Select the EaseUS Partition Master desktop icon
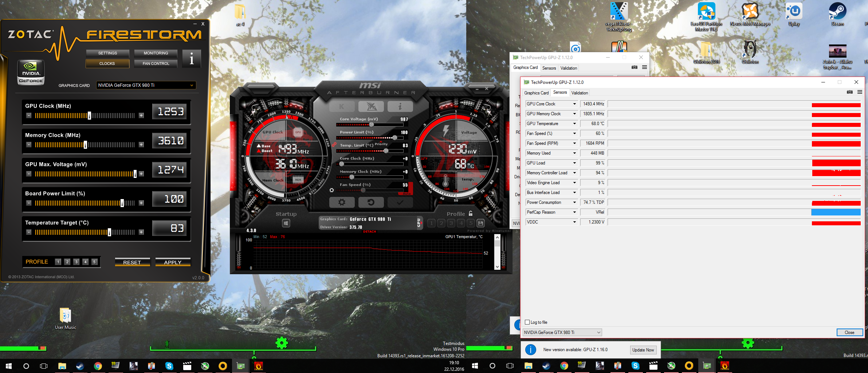868x373 pixels. pos(706,17)
